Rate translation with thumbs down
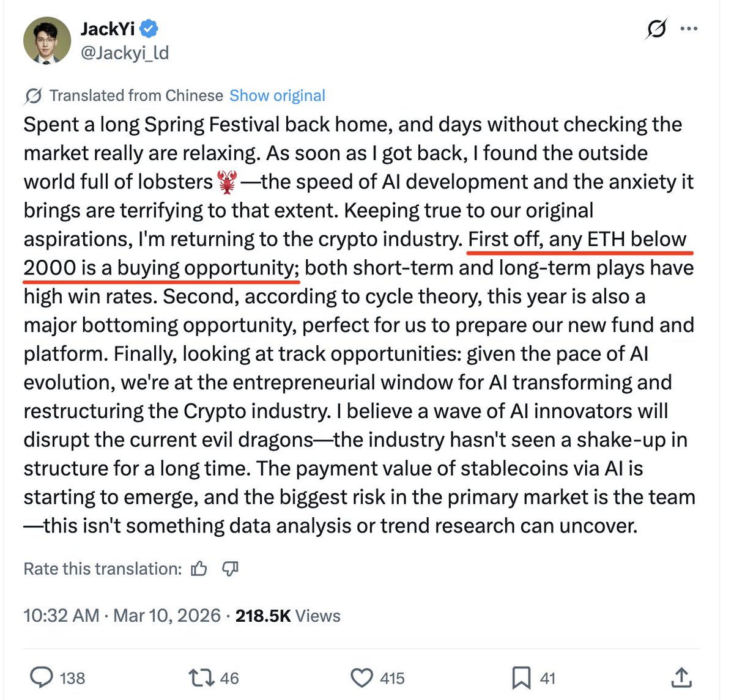The width and height of the screenshot is (734, 700). coord(230,569)
